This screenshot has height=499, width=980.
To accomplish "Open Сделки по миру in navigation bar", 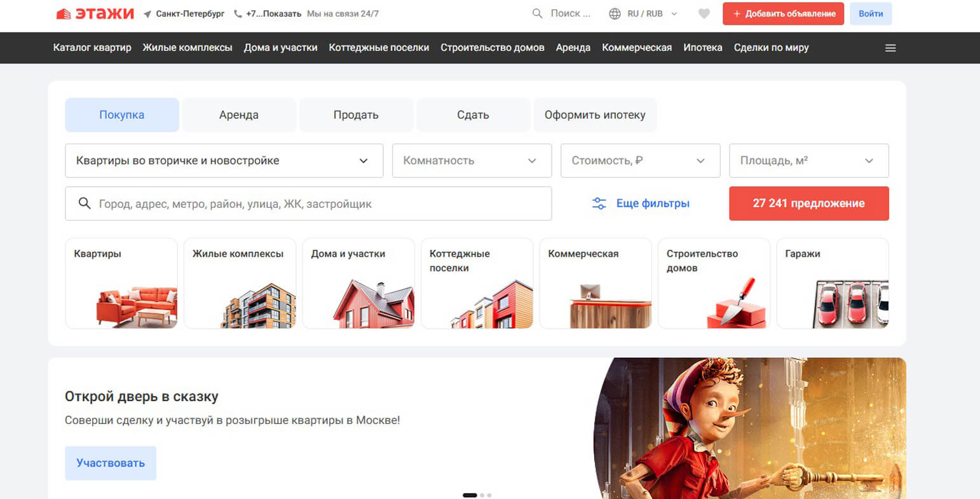I will pos(772,48).
